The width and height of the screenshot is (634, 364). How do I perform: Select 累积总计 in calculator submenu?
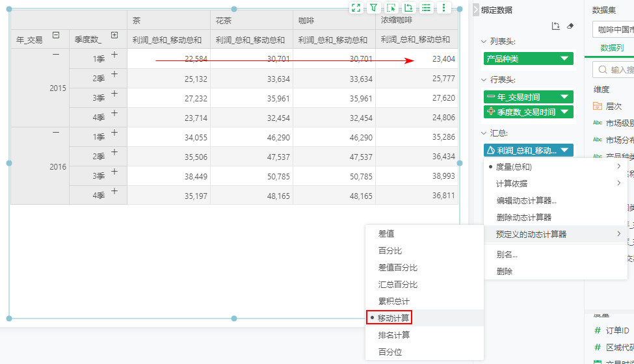point(425,302)
